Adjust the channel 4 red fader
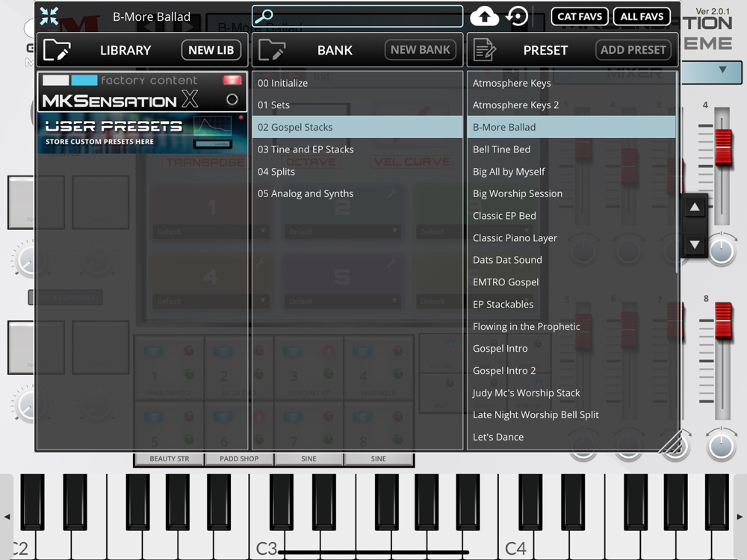Image resolution: width=747 pixels, height=560 pixels. (x=723, y=147)
